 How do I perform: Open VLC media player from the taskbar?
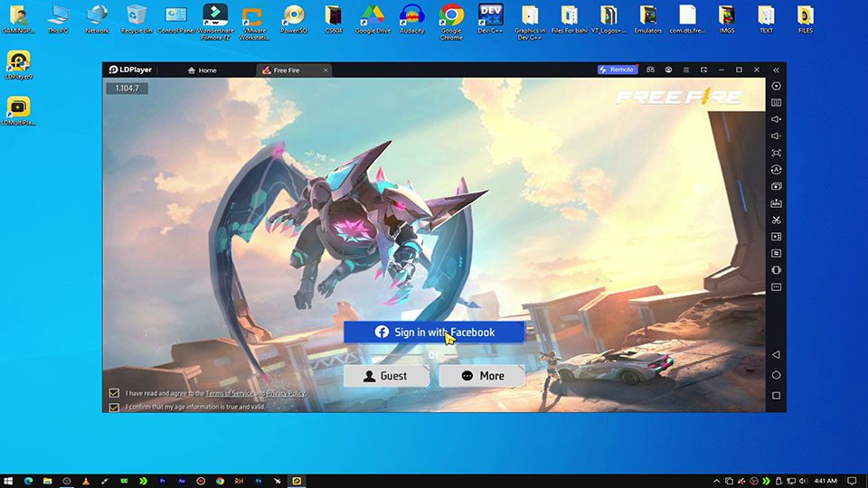86,481
